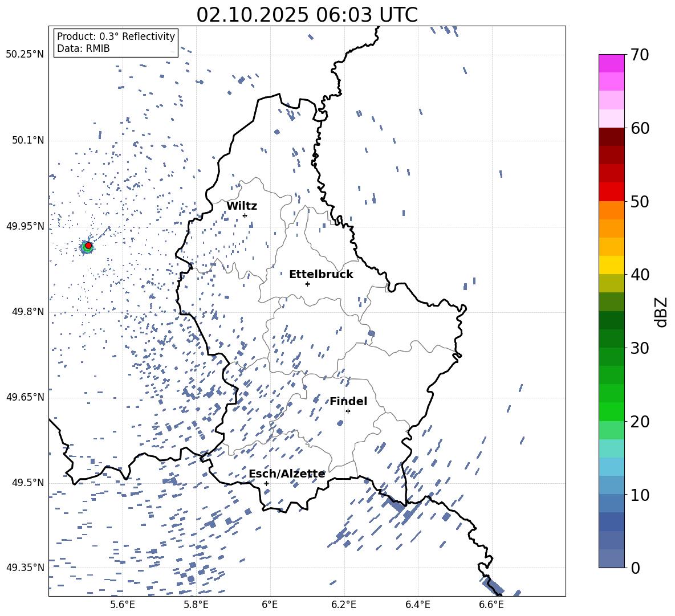Click the 30 tick on colorbar
This screenshot has width=675, height=616.
(640, 348)
